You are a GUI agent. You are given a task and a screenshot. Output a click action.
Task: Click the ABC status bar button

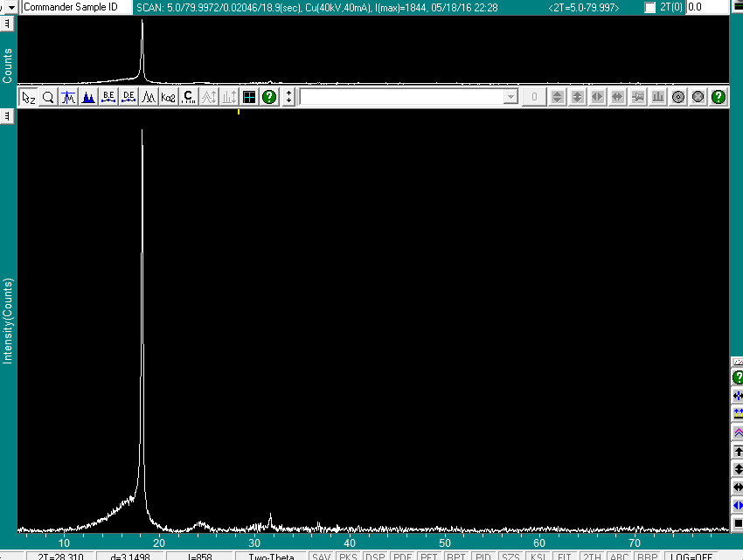tap(619, 557)
